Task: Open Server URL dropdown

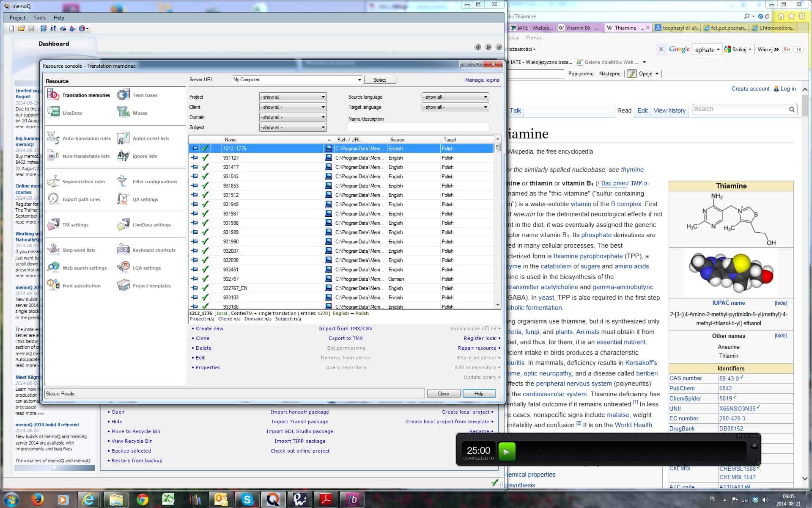Action: (359, 80)
